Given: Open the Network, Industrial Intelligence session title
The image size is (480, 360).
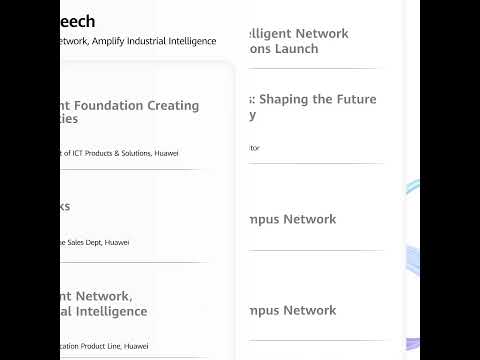Looking at the screenshot, I should coord(104,304).
